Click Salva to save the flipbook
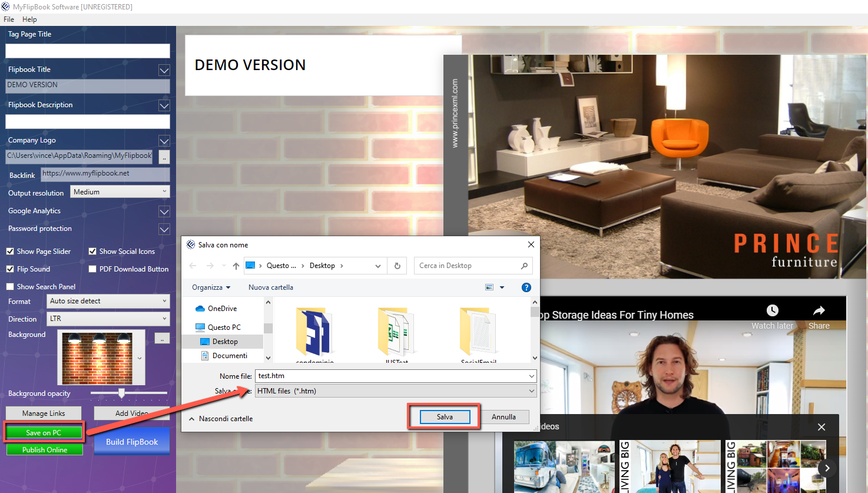 point(443,416)
